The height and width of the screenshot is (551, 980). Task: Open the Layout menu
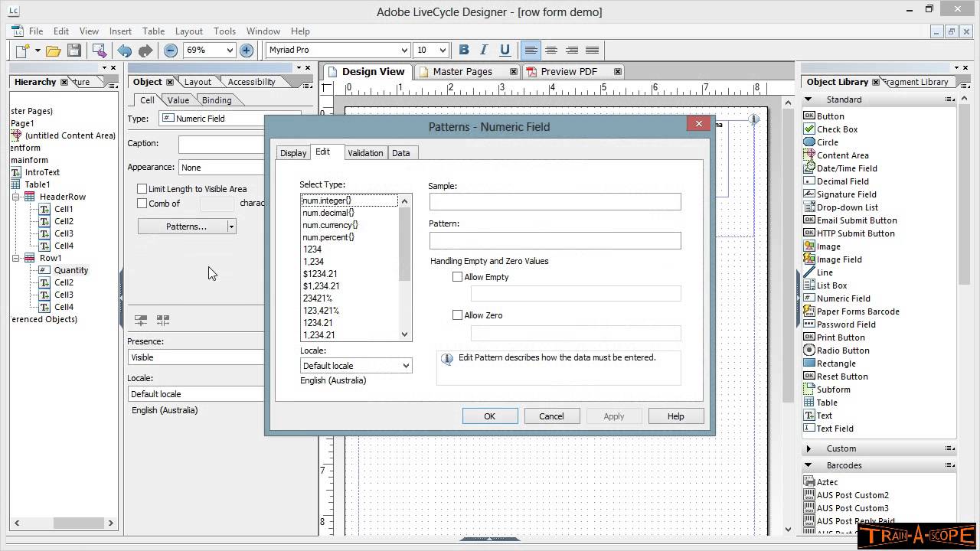(x=188, y=31)
